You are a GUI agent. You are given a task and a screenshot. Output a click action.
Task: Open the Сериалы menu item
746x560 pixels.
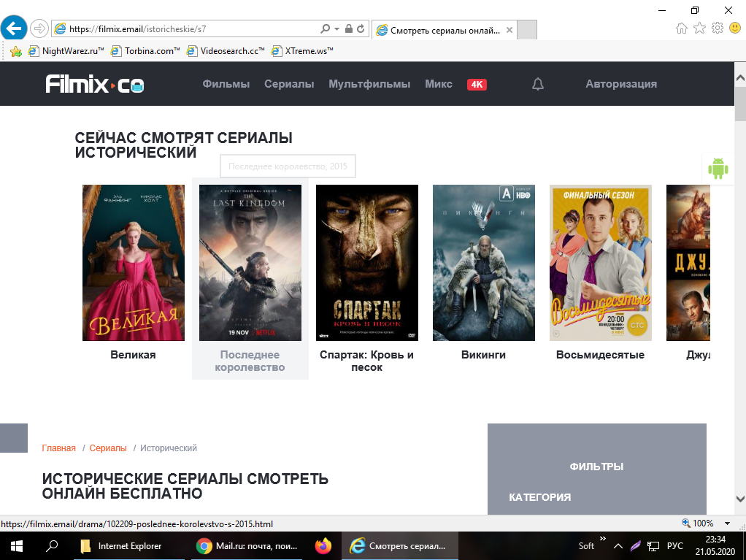click(x=289, y=84)
